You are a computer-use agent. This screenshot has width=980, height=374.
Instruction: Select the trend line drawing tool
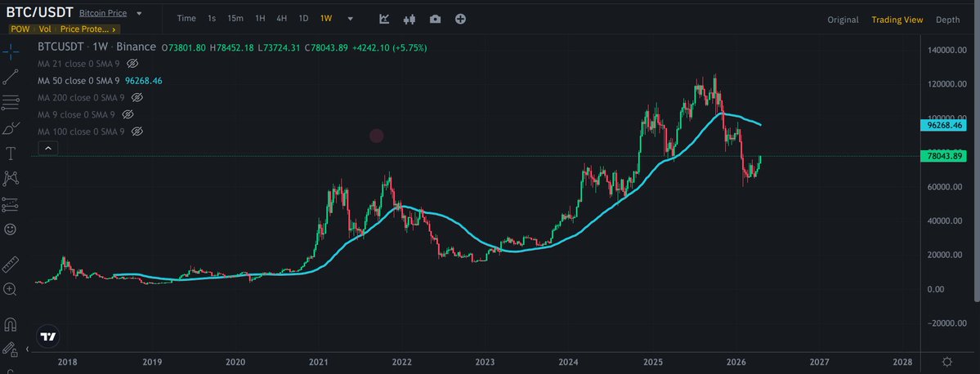click(11, 77)
